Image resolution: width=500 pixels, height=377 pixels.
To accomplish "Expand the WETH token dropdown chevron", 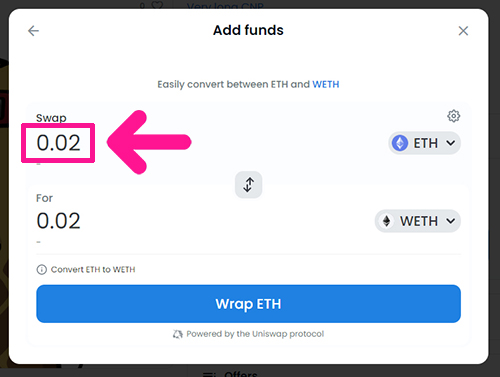I will pos(451,221).
